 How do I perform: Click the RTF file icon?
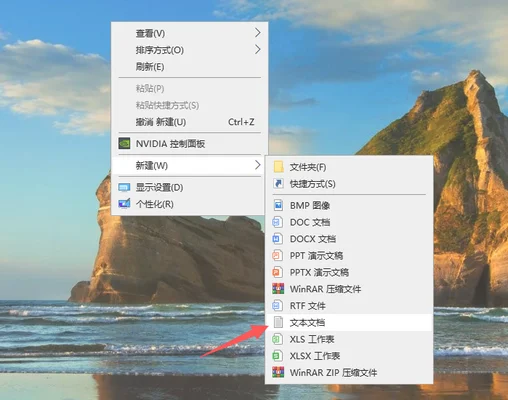(278, 305)
